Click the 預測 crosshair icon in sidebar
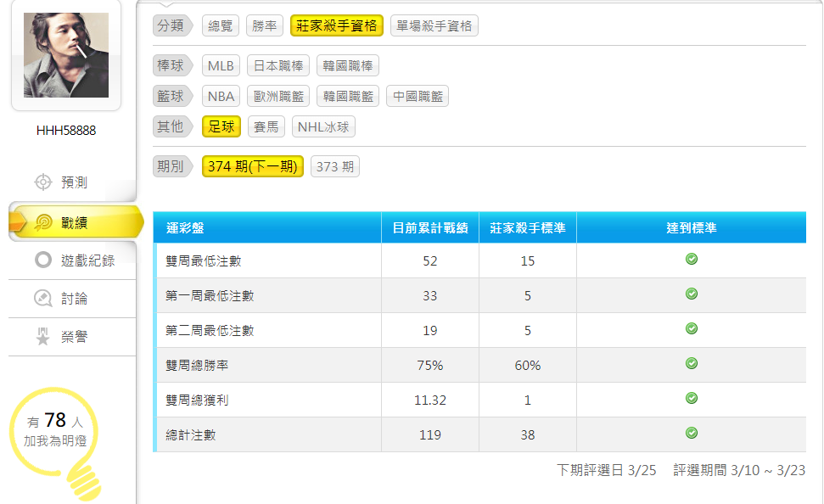The image size is (824, 504). pos(42,182)
